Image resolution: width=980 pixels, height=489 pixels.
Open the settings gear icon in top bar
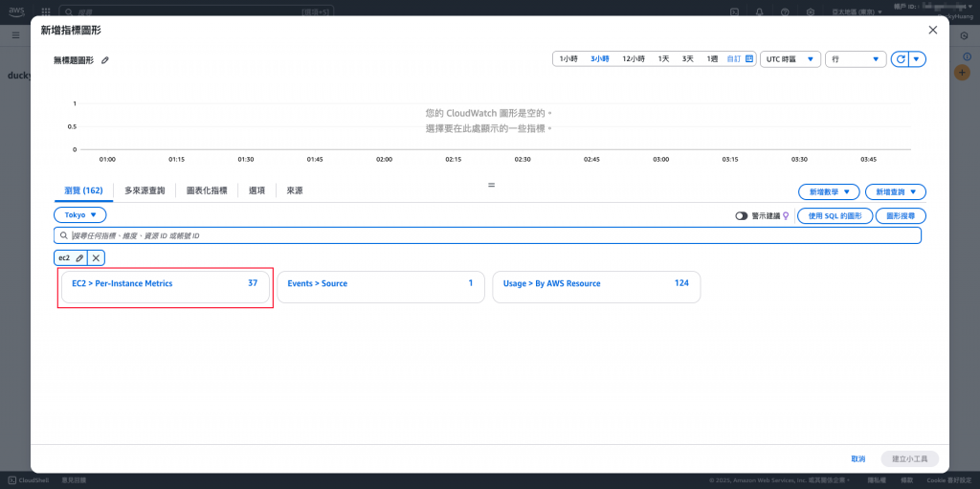[810, 11]
